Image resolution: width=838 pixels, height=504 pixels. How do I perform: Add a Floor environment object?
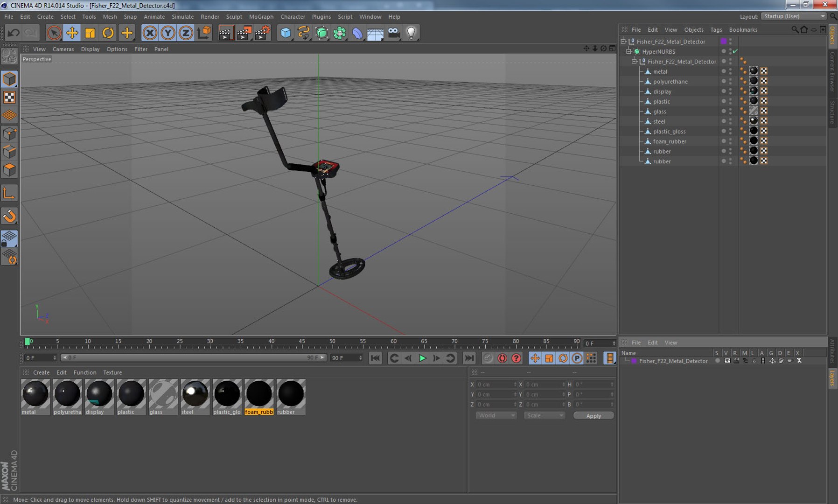(376, 33)
